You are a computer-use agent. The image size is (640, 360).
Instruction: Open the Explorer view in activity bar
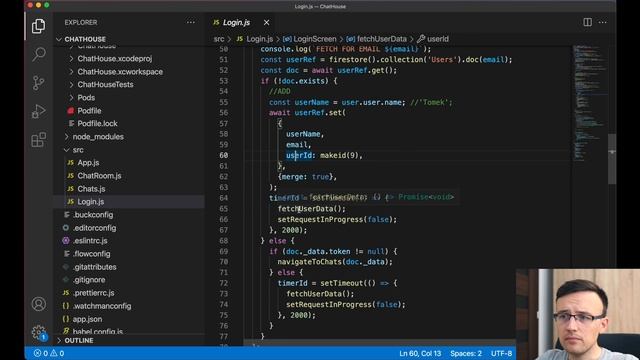tap(38, 26)
